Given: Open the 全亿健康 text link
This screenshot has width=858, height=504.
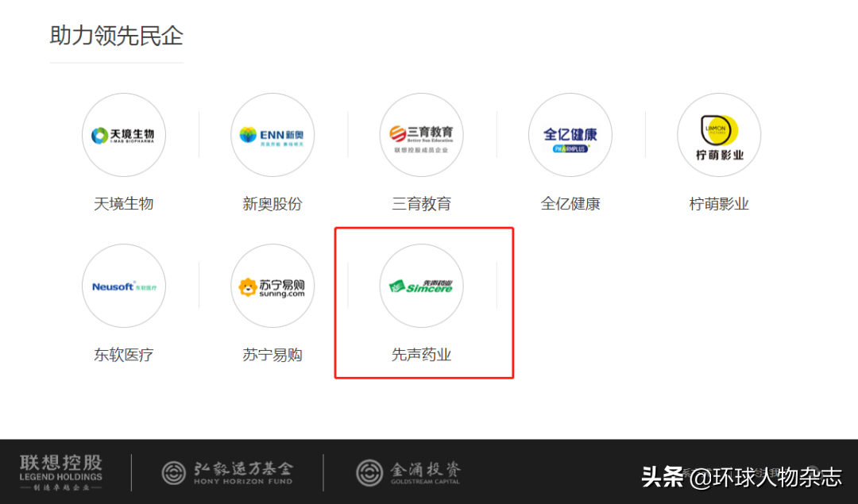Looking at the screenshot, I should click(570, 204).
